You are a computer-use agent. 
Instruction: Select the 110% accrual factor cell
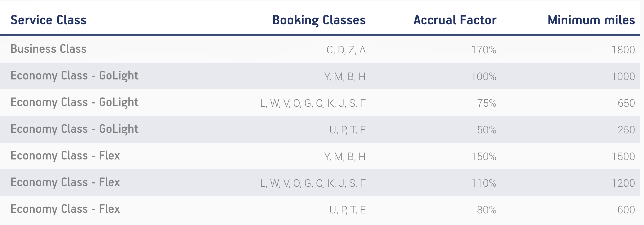point(483,183)
